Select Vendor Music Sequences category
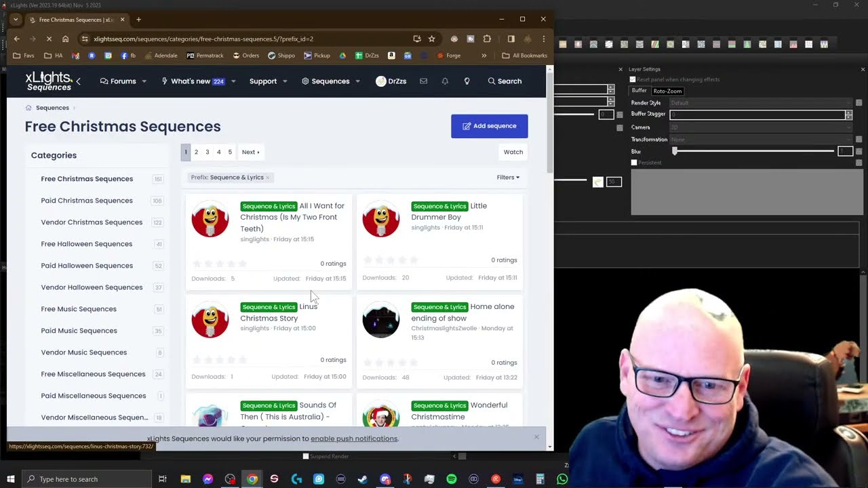 click(x=84, y=352)
